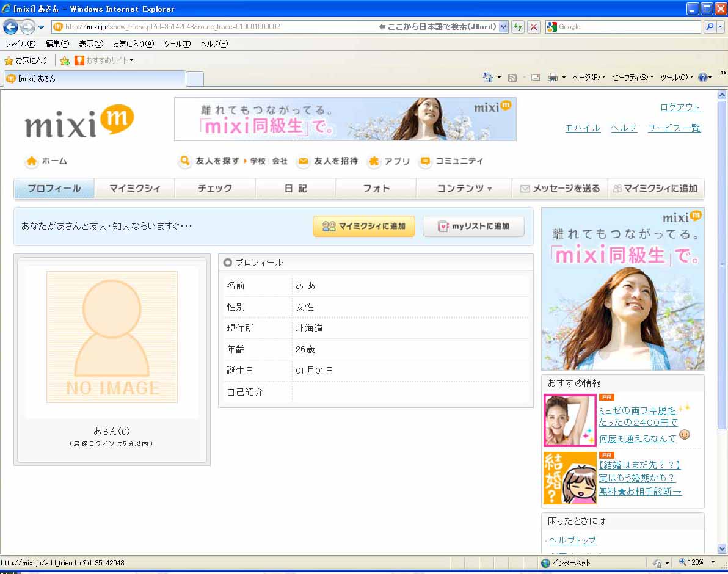Click the 学校 link

point(258,161)
